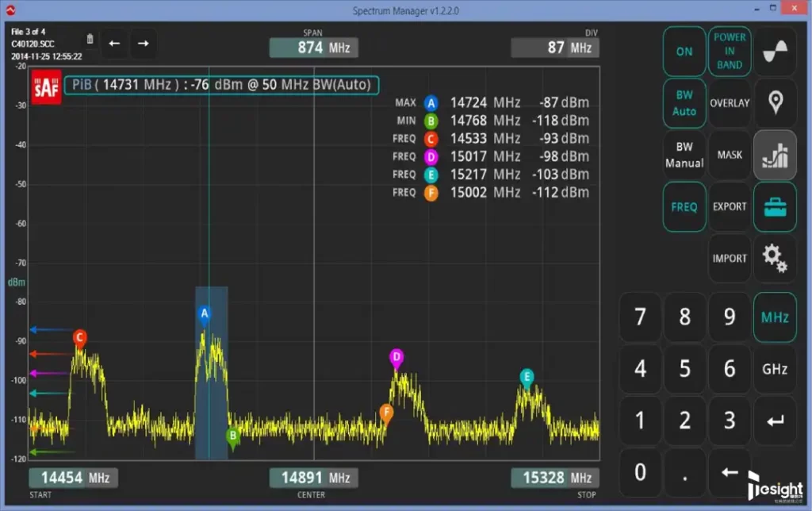Tap keypad digit 6
The width and height of the screenshot is (812, 511).
tap(730, 369)
